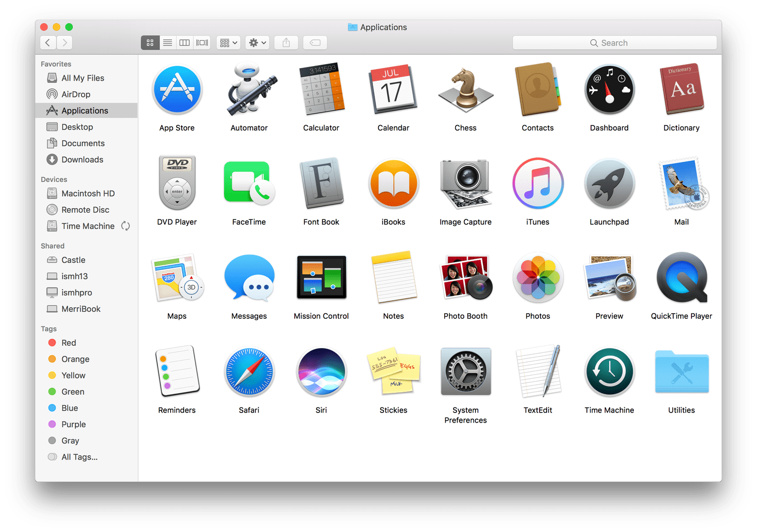Click the Search field in the toolbar
The image size is (757, 532).
coord(615,43)
